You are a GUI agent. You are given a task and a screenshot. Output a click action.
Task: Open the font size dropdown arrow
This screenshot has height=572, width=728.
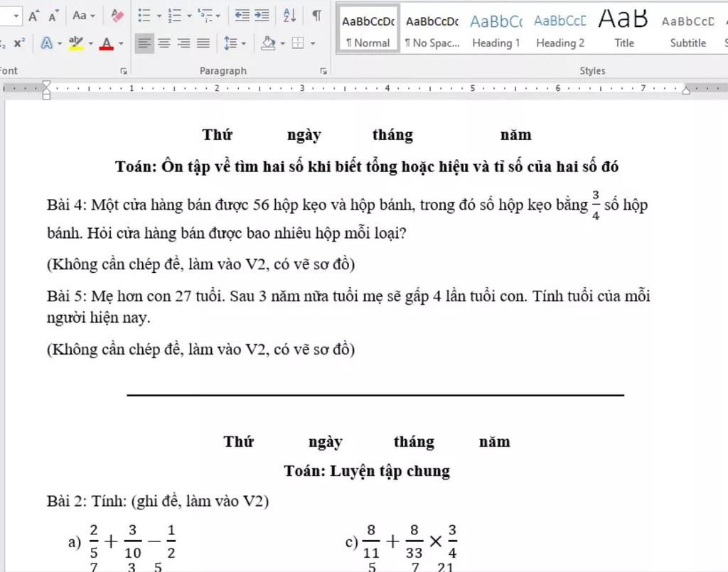coord(16,16)
